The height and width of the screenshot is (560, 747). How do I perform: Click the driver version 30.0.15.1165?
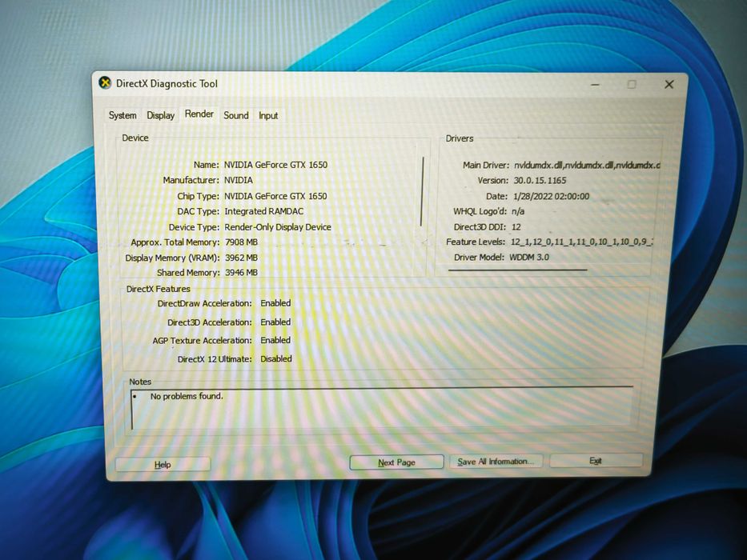pyautogui.click(x=540, y=181)
